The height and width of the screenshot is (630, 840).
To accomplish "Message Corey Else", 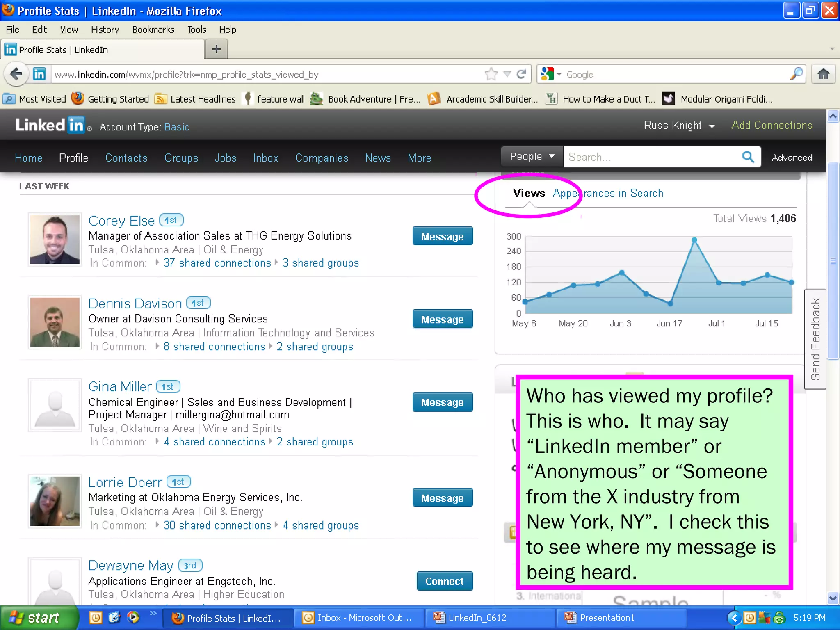I will (x=443, y=236).
